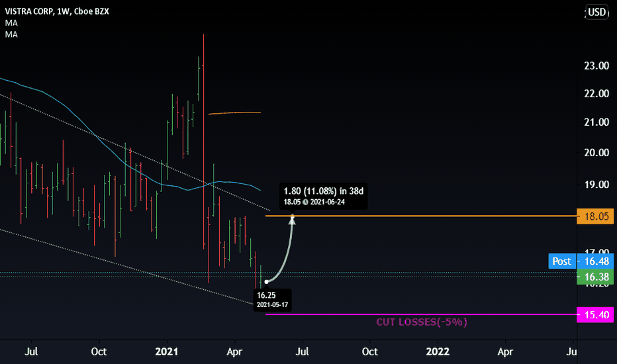Click the arrow end point at 18.05
Viewport: 617px width, 364px height.
(293, 217)
